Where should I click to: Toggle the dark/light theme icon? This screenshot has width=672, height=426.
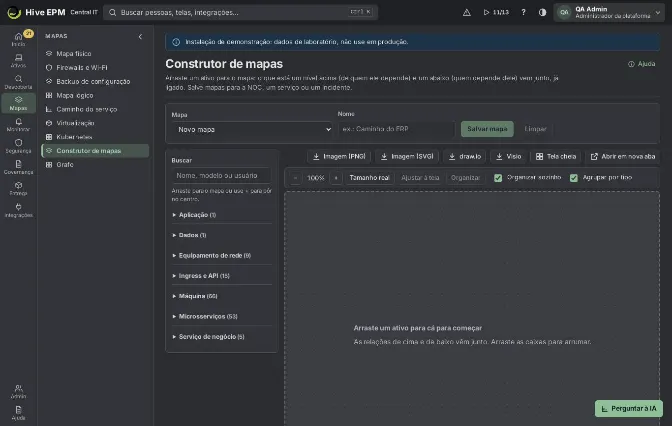pos(542,12)
